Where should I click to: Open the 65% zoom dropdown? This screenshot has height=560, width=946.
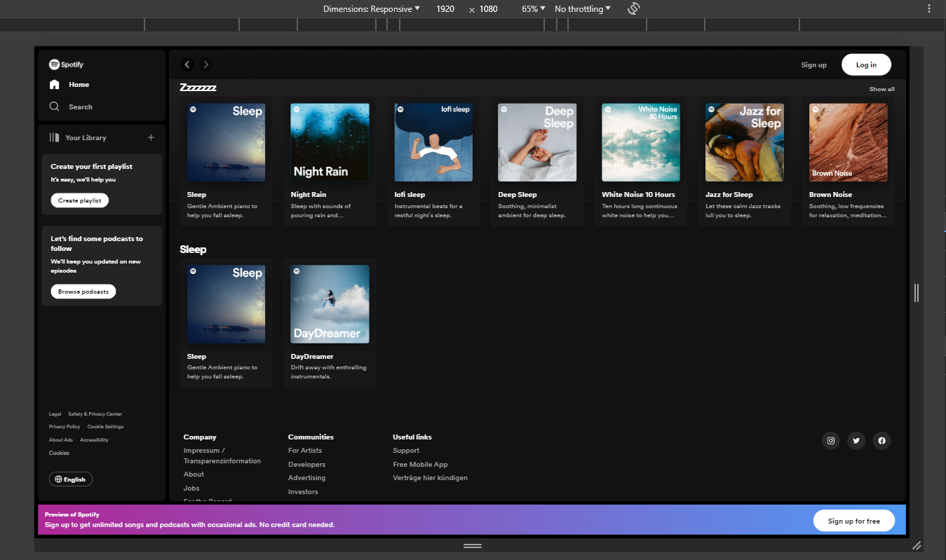(x=533, y=9)
